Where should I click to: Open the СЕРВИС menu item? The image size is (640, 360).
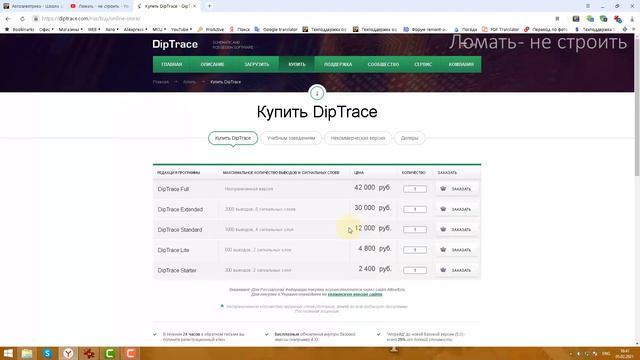point(423,64)
